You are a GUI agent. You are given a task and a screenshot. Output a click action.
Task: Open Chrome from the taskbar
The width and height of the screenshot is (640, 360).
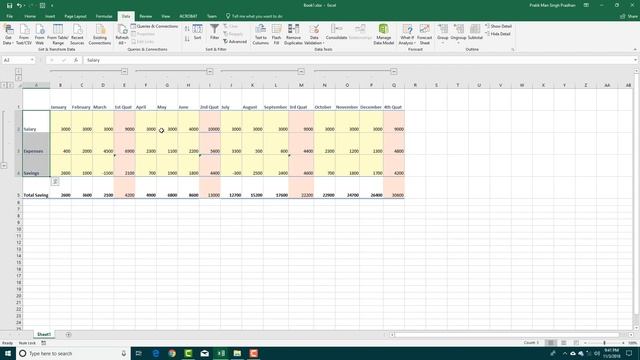(x=172, y=353)
